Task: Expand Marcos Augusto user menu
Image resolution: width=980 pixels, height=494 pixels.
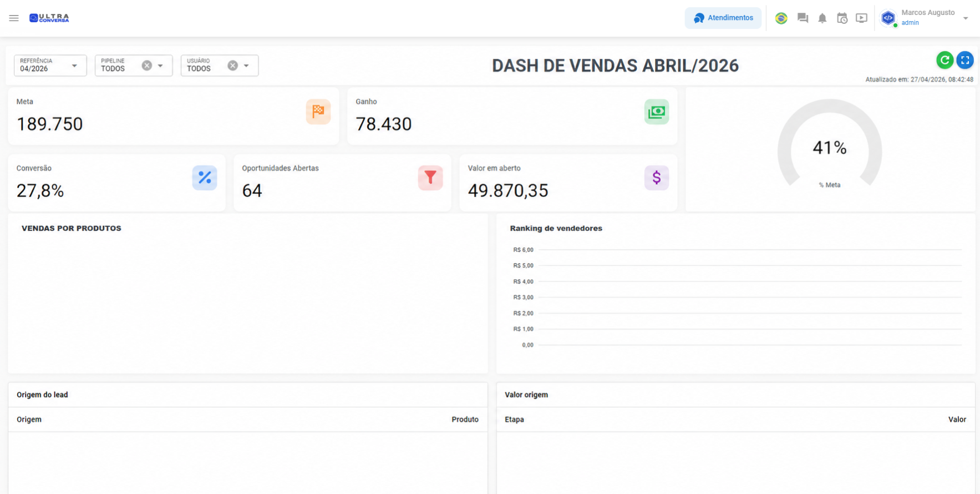Action: click(x=966, y=18)
